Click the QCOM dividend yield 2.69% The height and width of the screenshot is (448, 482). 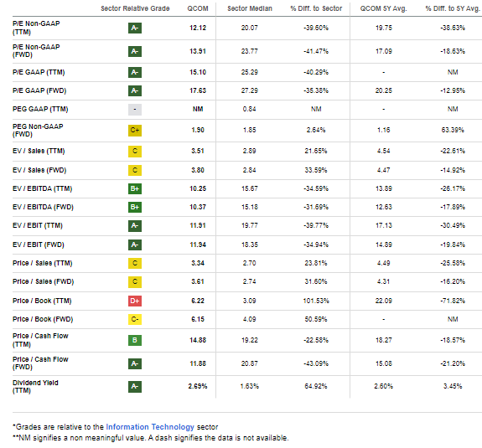(x=198, y=386)
